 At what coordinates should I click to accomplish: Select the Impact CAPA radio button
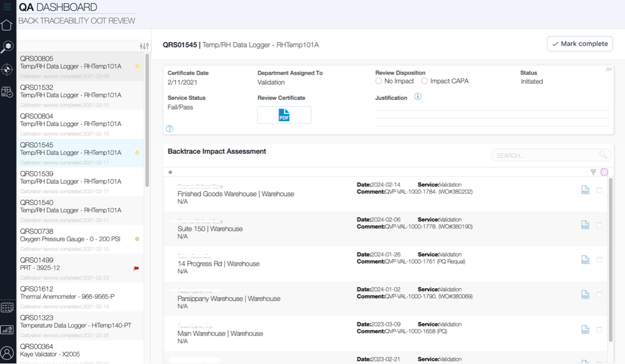[x=424, y=81]
